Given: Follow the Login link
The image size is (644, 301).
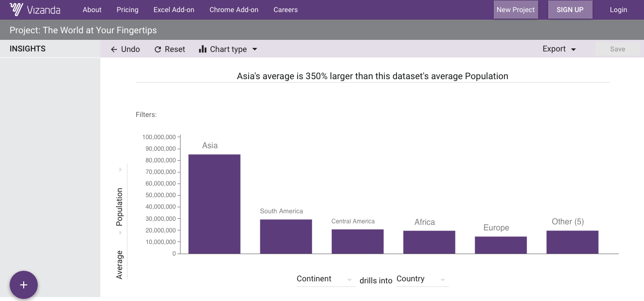Looking at the screenshot, I should (x=618, y=10).
